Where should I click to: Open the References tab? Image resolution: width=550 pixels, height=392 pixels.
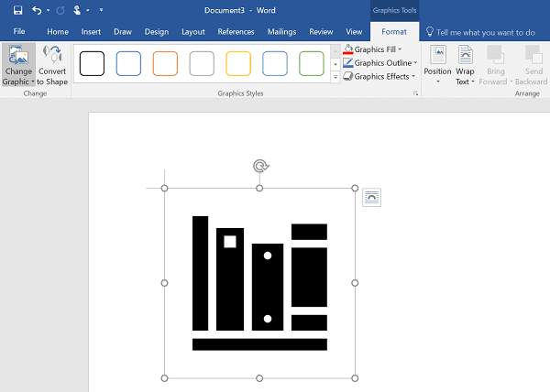tap(236, 32)
